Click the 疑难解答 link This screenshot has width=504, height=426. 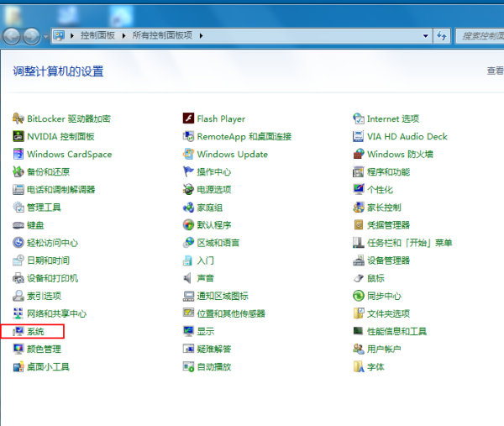click(214, 349)
